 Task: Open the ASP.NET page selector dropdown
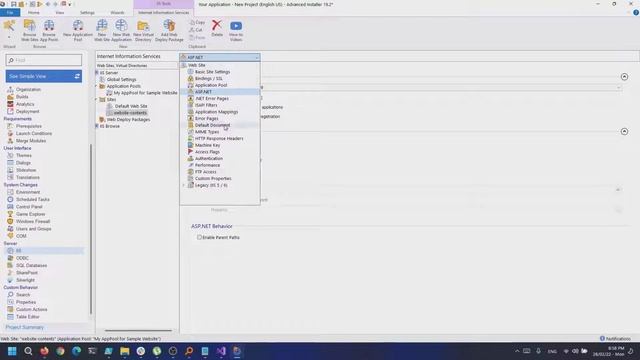(x=220, y=57)
